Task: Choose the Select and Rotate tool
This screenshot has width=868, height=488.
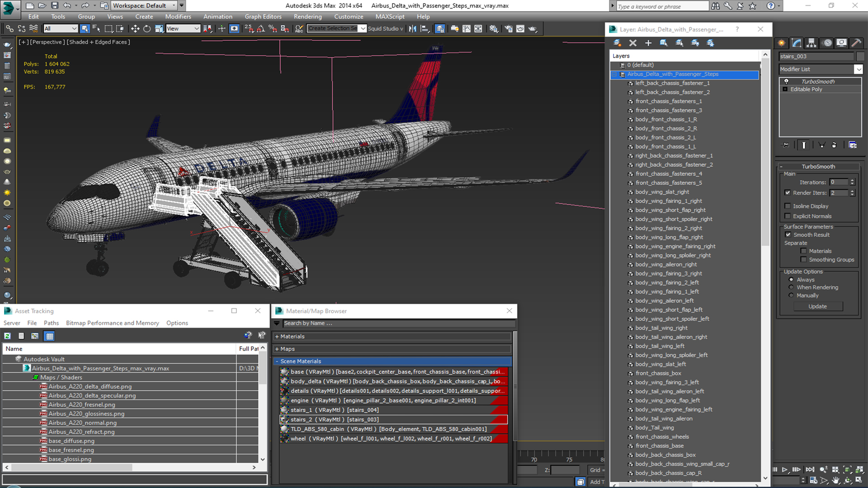Action: [147, 28]
